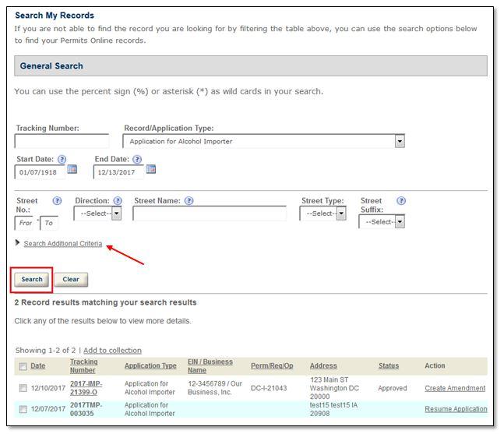Click the Search button
Screen dimensions: 504x434
pos(32,279)
